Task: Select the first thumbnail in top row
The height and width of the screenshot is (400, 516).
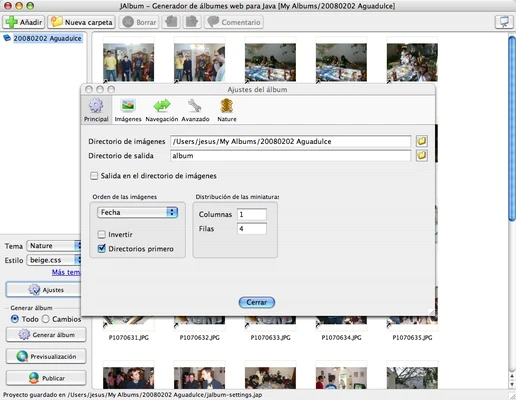Action: [129, 62]
